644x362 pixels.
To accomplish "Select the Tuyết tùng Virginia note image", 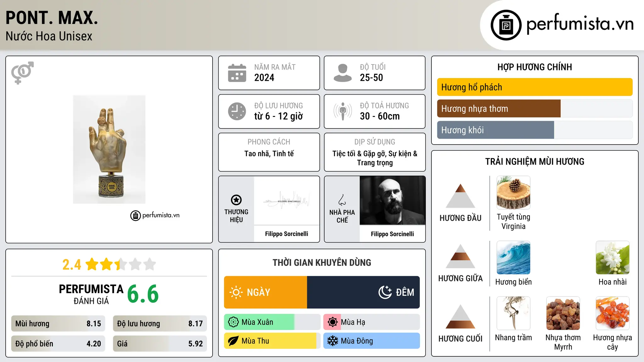I will pyautogui.click(x=513, y=193).
